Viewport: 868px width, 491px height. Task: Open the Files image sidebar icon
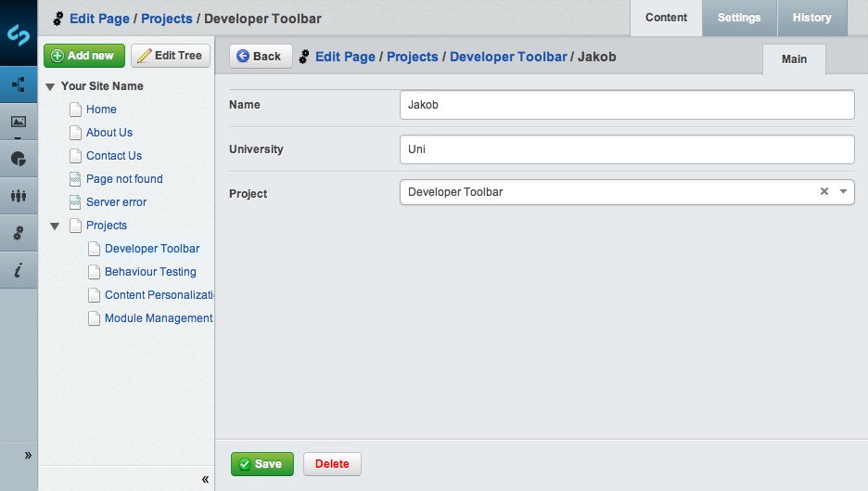(x=19, y=122)
